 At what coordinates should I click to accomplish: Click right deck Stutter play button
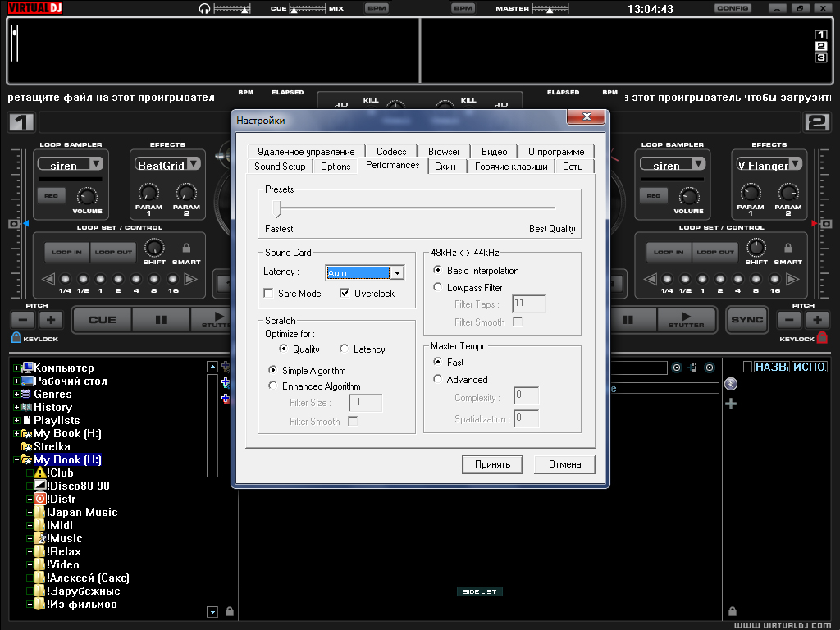(x=687, y=320)
